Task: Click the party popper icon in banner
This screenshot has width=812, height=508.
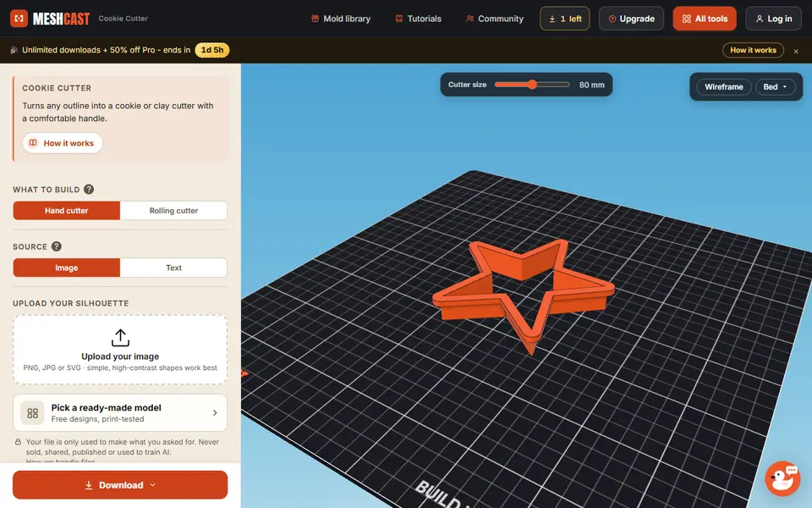Action: tap(14, 50)
